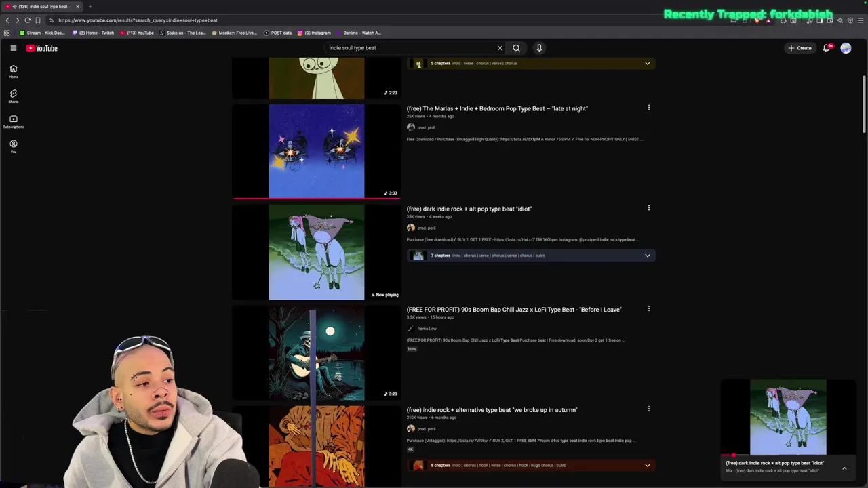
Task: Visit prod. phill channel
Action: pos(426,127)
